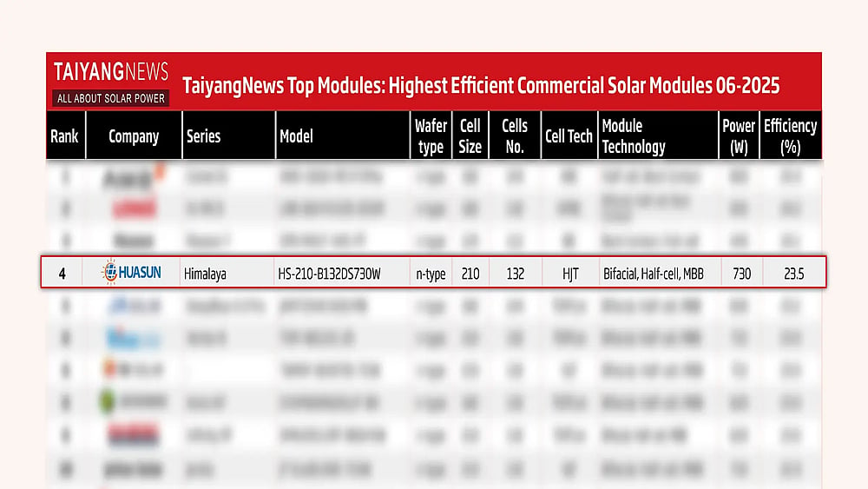Select rank cell '4' in Huasun row
868x489 pixels.
(x=62, y=274)
